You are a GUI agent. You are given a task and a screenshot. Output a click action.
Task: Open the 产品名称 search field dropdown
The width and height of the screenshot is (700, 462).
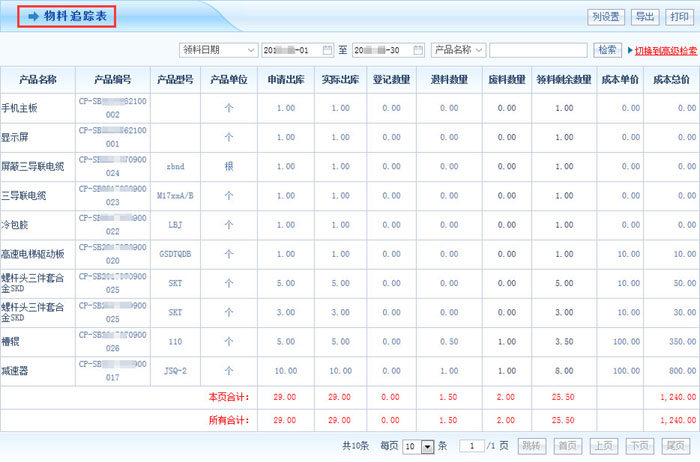pos(479,50)
